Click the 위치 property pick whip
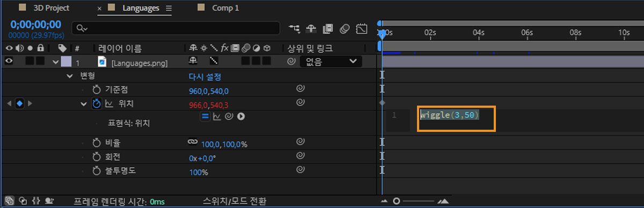This screenshot has width=644, height=208. pyautogui.click(x=301, y=102)
